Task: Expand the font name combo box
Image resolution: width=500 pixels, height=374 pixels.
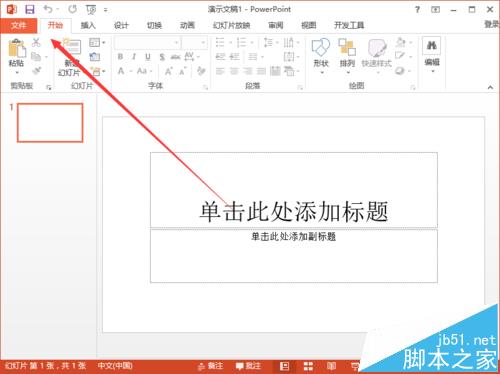Action: pyautogui.click(x=147, y=43)
